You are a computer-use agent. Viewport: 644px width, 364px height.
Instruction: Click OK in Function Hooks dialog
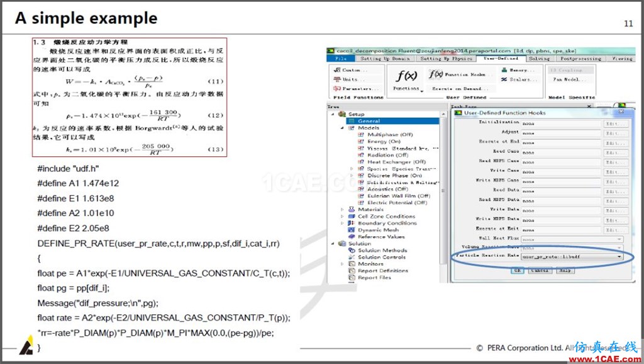[518, 270]
